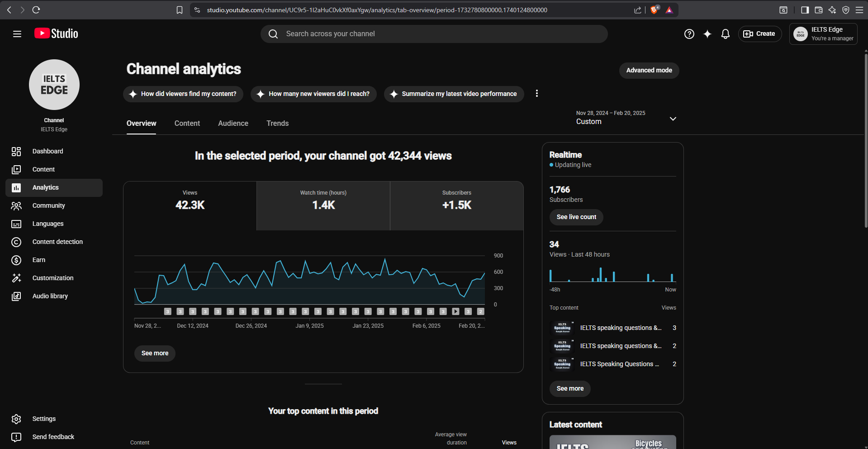Open the Ask Studio sparkle icon in header
The width and height of the screenshot is (868, 449).
(x=707, y=34)
